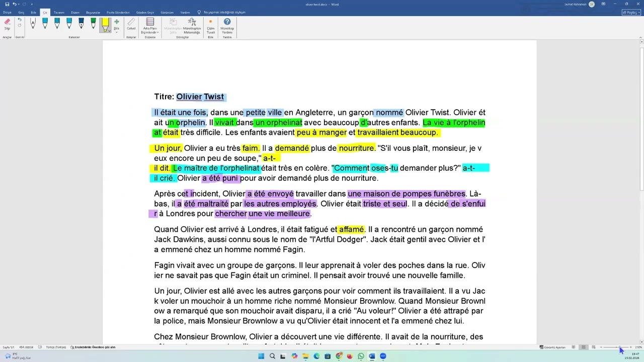The height and width of the screenshot is (362, 644).
Task: Click Görüntü Ayarları in status bar
Action: point(552,347)
